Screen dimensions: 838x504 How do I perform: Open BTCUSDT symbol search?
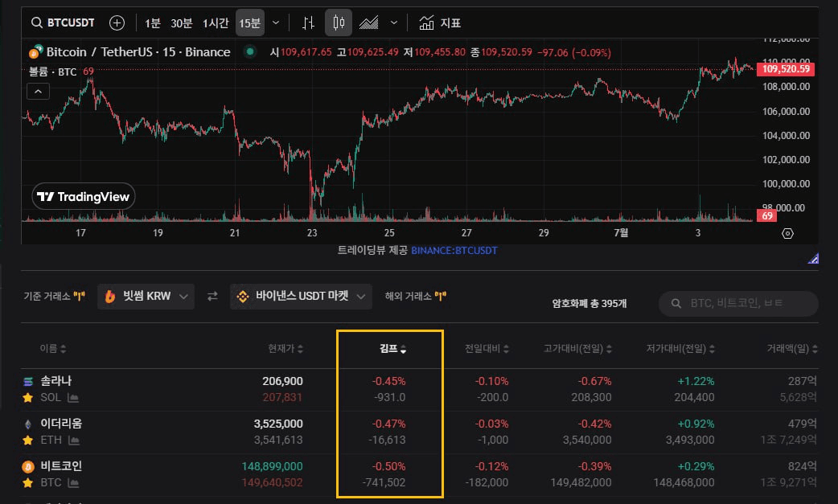point(63,23)
